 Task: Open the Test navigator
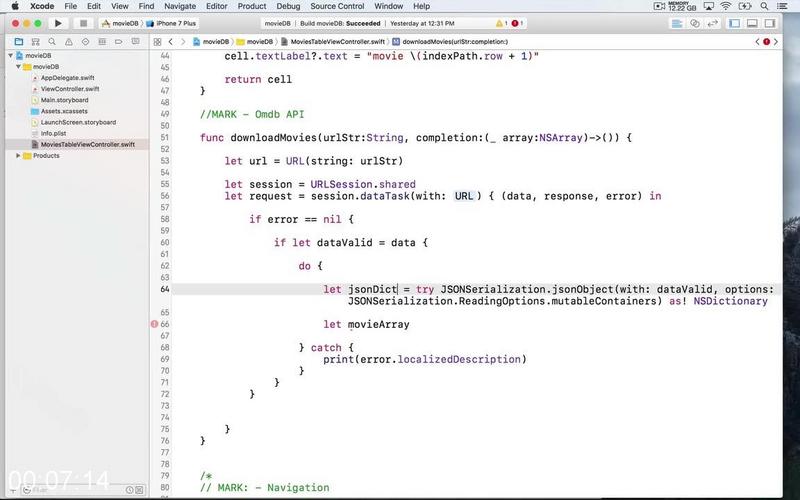(85, 42)
